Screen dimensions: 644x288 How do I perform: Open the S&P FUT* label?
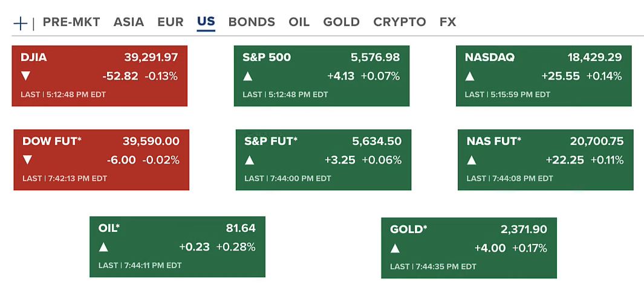[271, 141]
